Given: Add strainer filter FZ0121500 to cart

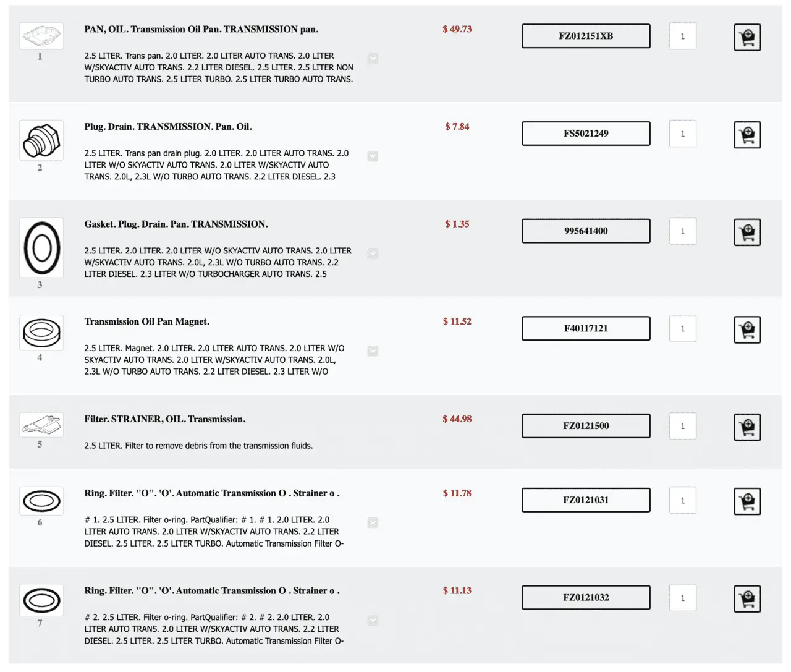Looking at the screenshot, I should coord(747,427).
